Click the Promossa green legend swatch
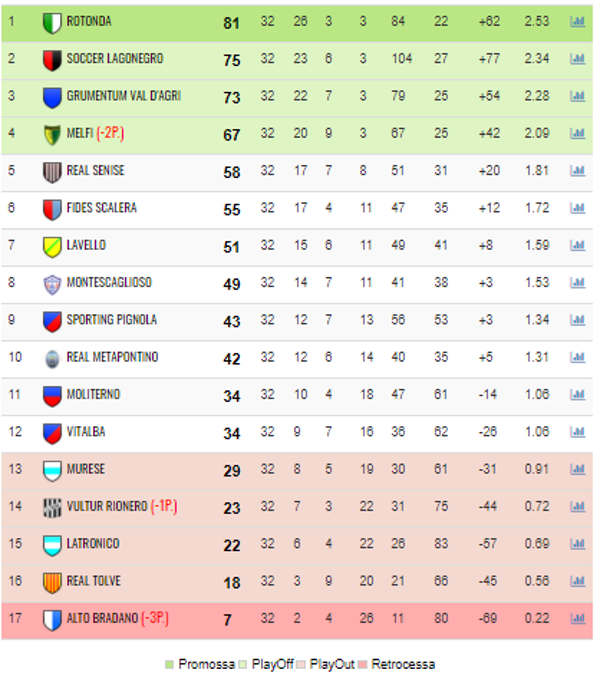 pyautogui.click(x=169, y=664)
